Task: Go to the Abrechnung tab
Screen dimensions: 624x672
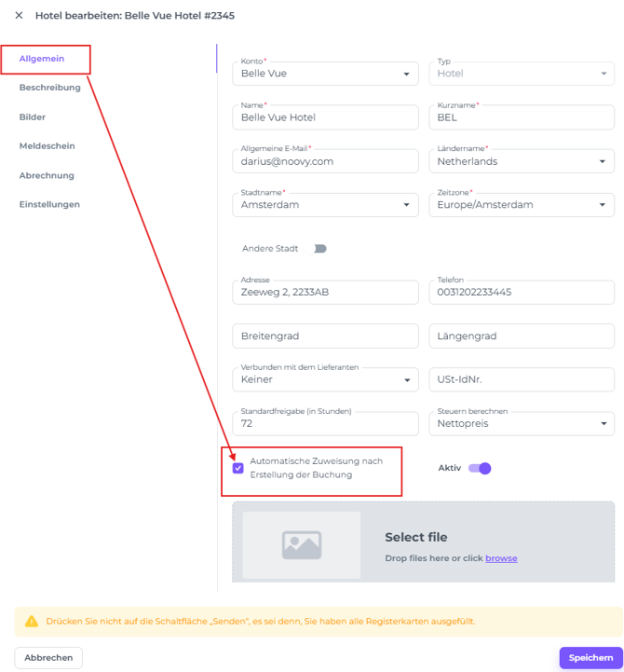Action: (x=47, y=175)
